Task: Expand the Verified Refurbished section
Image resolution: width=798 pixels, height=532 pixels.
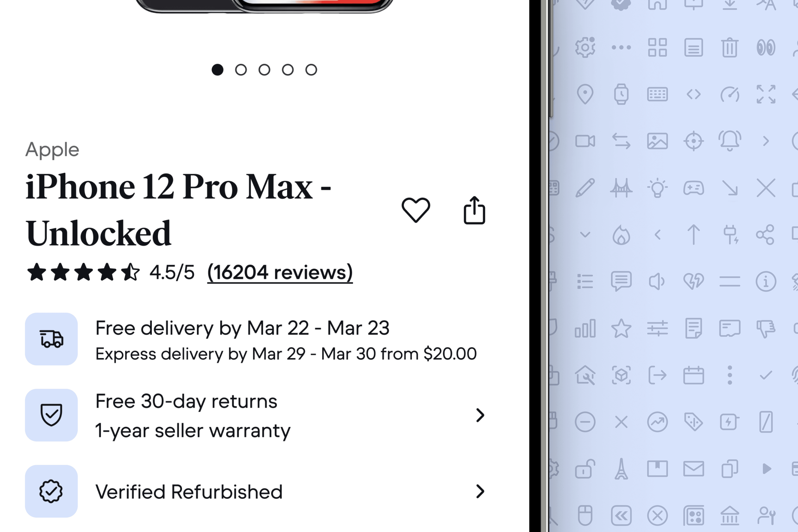Action: (x=480, y=491)
